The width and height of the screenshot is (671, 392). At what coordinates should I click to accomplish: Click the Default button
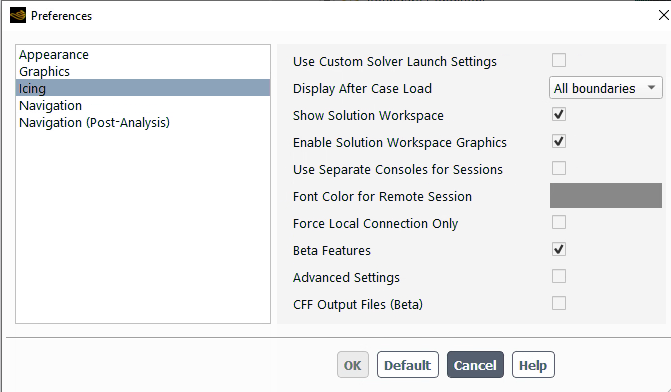click(x=407, y=365)
